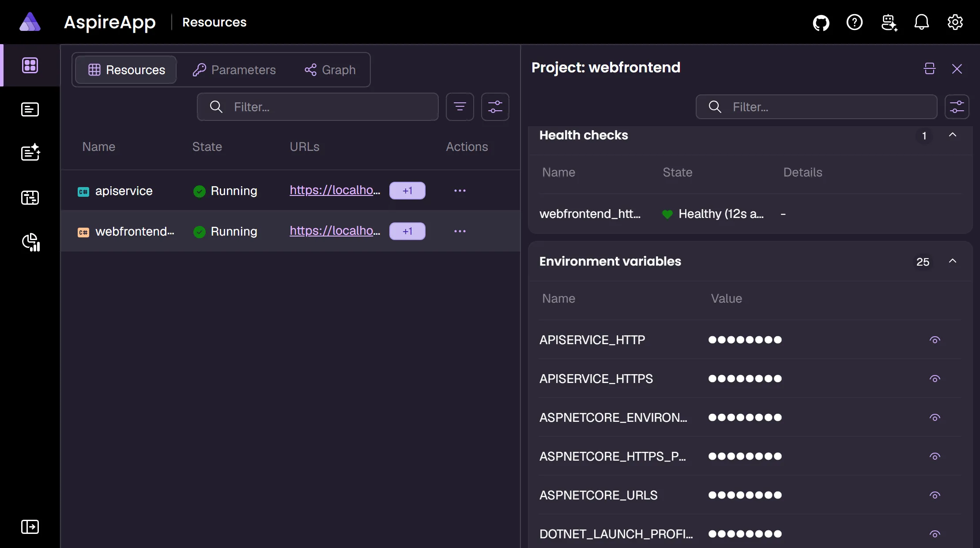Reveal APISERVICE_HTTP value
This screenshot has width=980, height=548.
pos(935,340)
